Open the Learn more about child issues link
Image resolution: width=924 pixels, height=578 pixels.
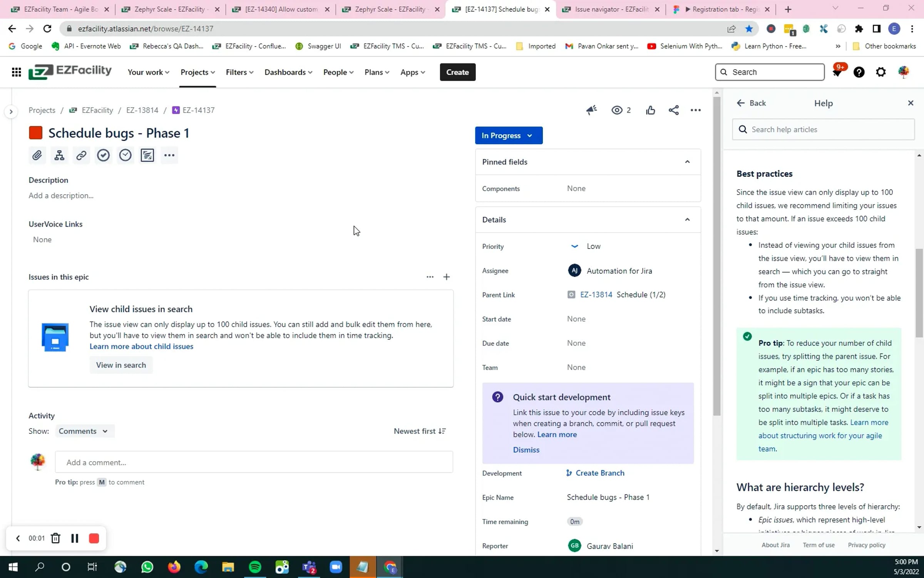tap(141, 346)
